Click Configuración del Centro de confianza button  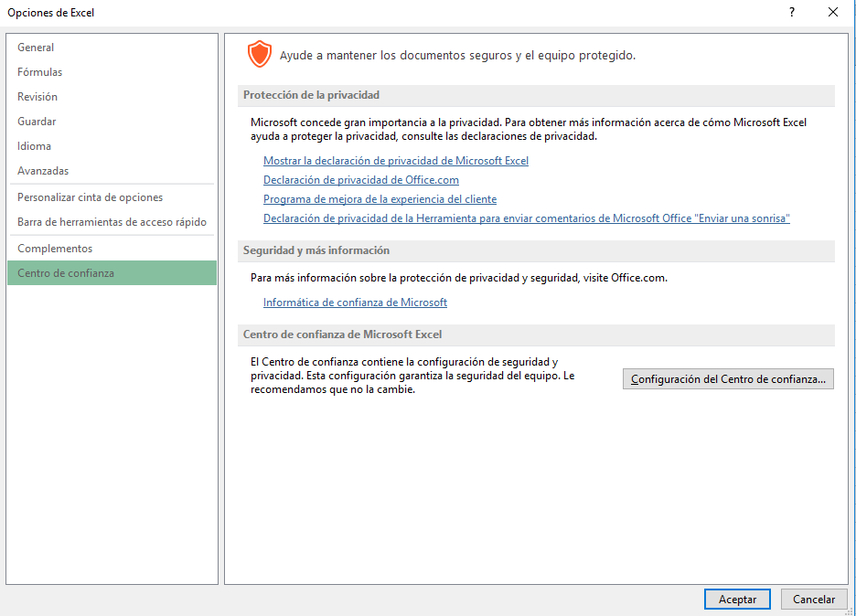click(728, 379)
